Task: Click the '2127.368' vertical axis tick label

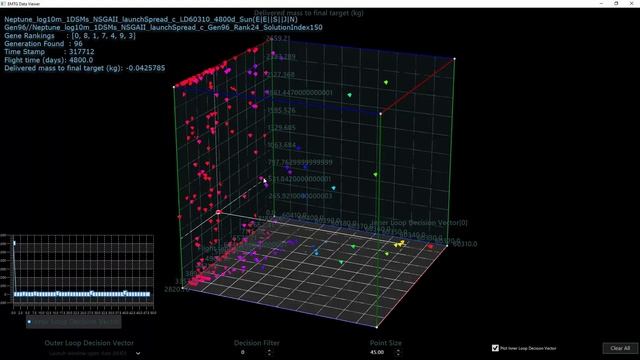Action: click(281, 75)
